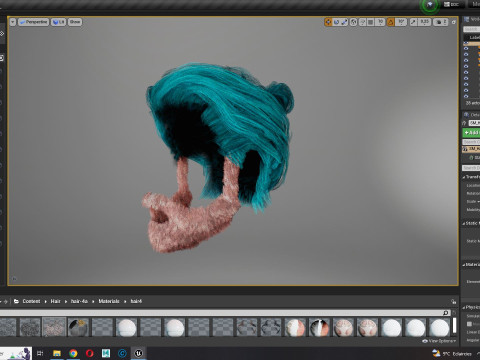This screenshot has height=360, width=480.
Task: Select the Translate gizmo tool
Action: point(328,22)
